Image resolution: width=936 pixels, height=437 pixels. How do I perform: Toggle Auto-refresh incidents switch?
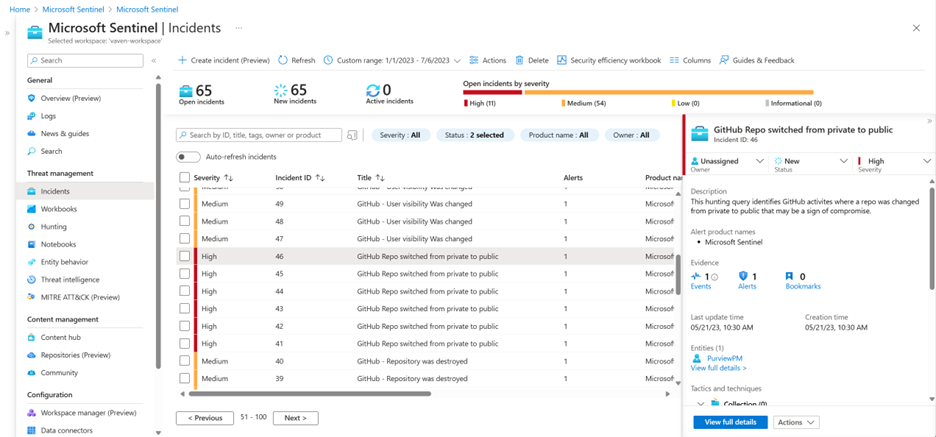(x=188, y=157)
